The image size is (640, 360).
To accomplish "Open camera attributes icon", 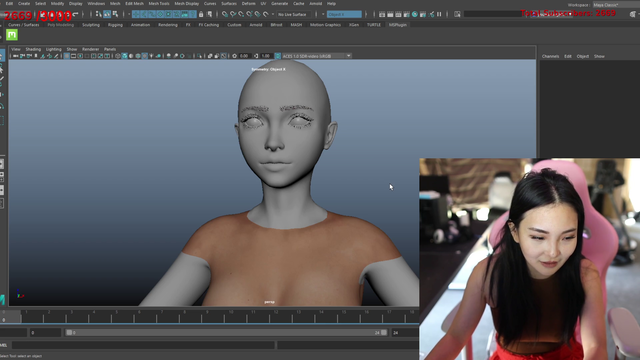I will pos(29,56).
